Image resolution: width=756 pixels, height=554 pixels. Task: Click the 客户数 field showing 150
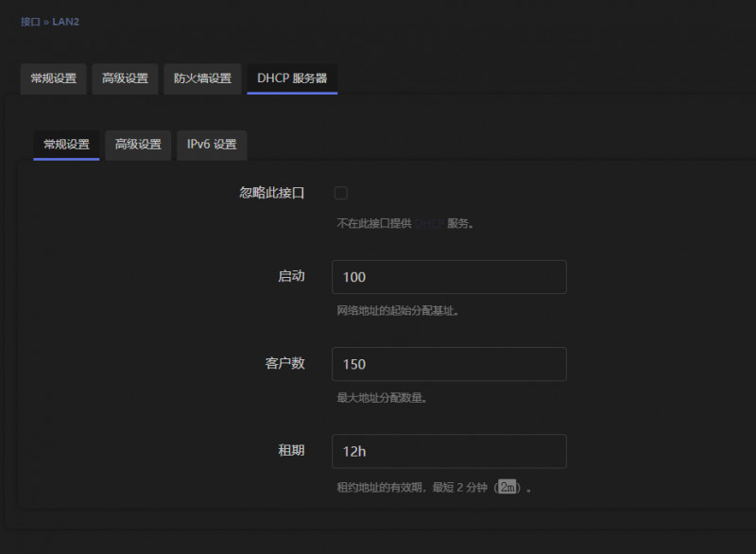pos(449,364)
